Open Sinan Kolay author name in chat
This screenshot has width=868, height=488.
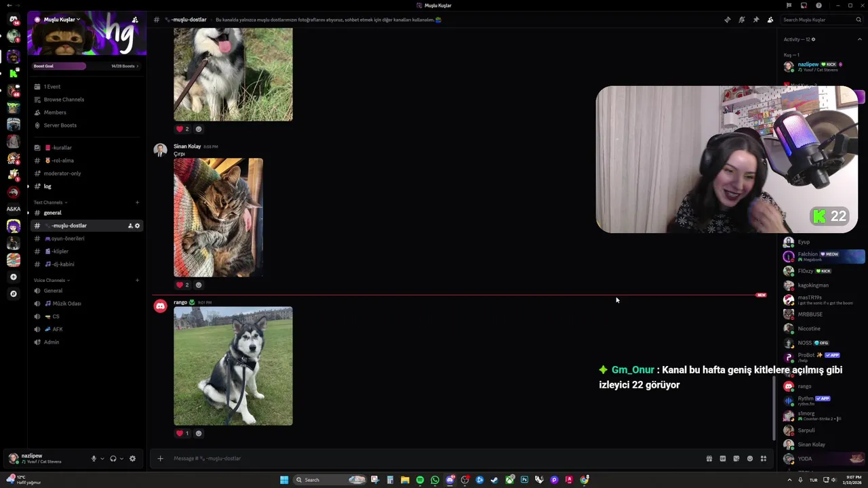click(187, 146)
